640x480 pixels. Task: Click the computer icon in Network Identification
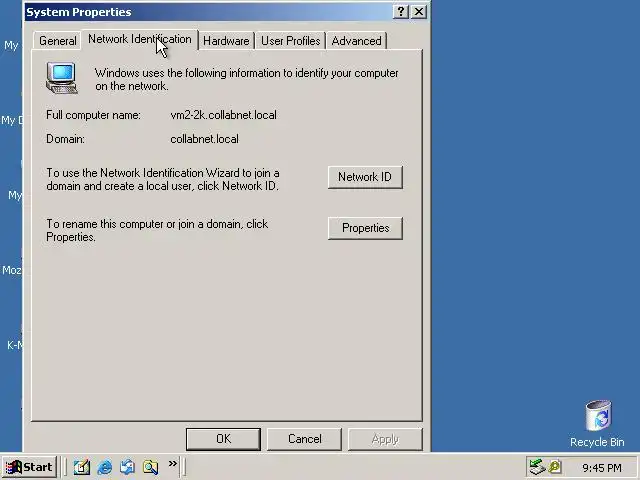[x=62, y=78]
